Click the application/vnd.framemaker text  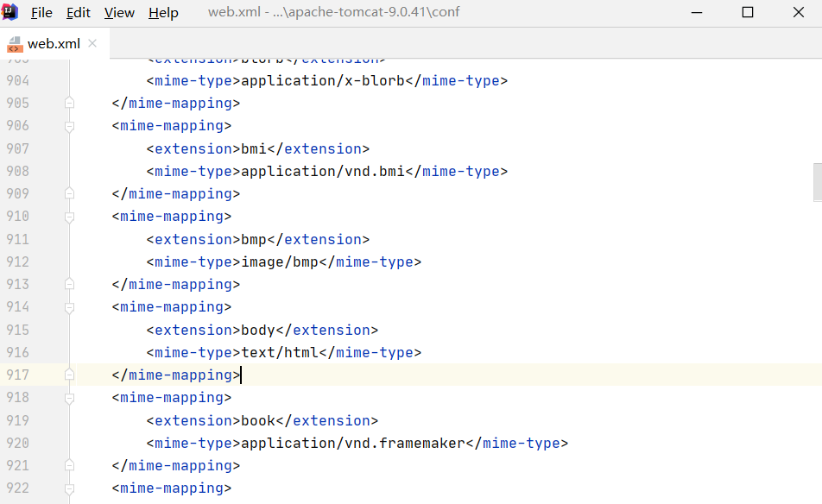[352, 443]
